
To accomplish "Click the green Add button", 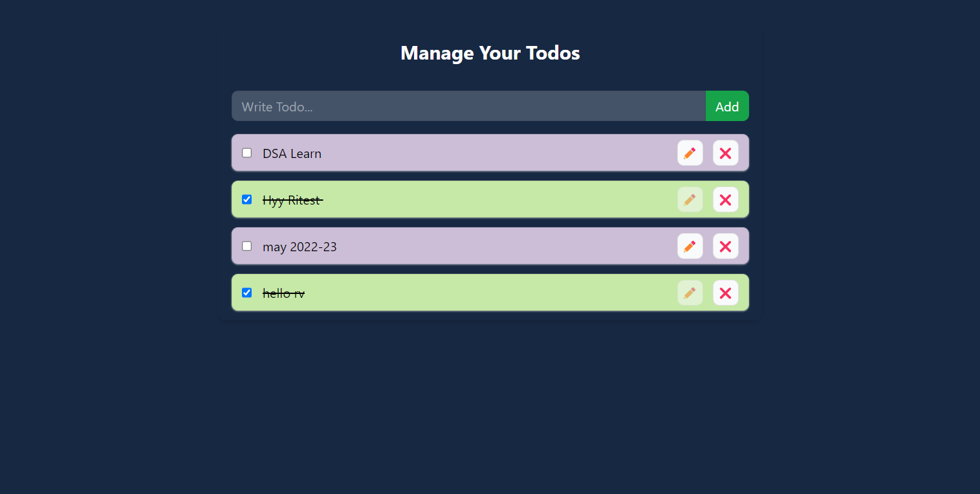I will point(727,106).
